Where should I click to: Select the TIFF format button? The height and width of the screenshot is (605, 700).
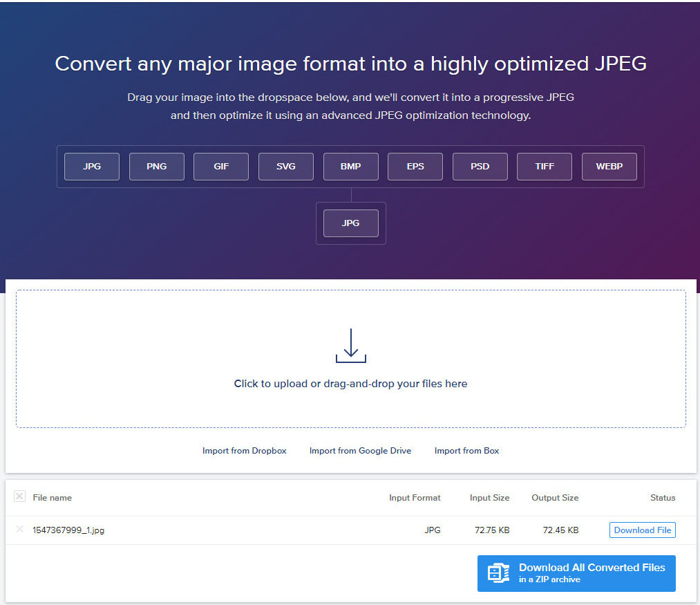click(545, 167)
